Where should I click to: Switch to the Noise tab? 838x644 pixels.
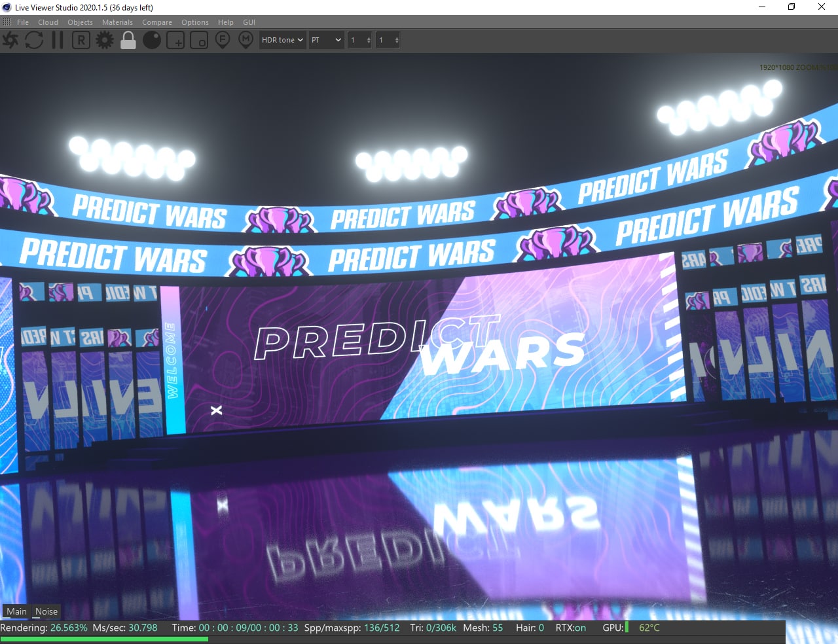click(x=46, y=611)
